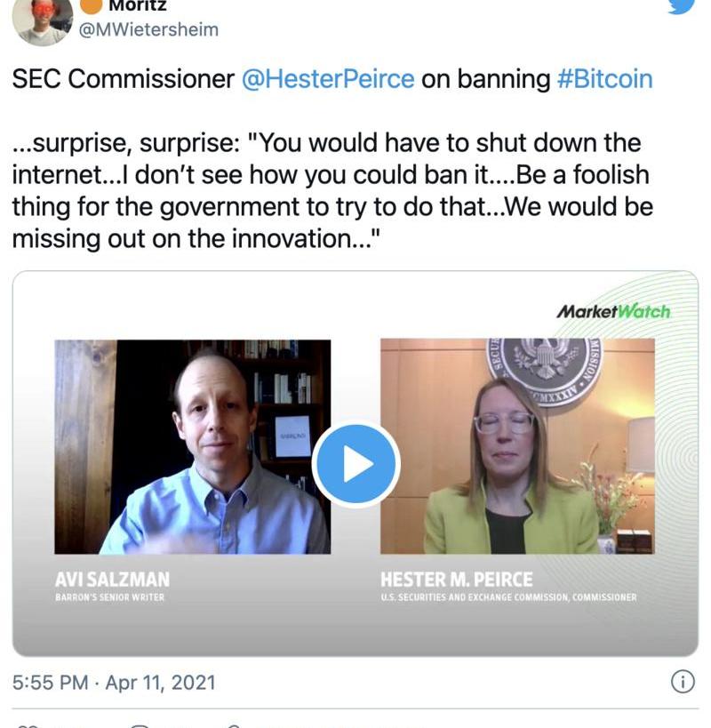Open the 5:55 PM Apr 11, 2021 timestamp
The width and height of the screenshot is (711, 728).
pyautogui.click(x=114, y=683)
